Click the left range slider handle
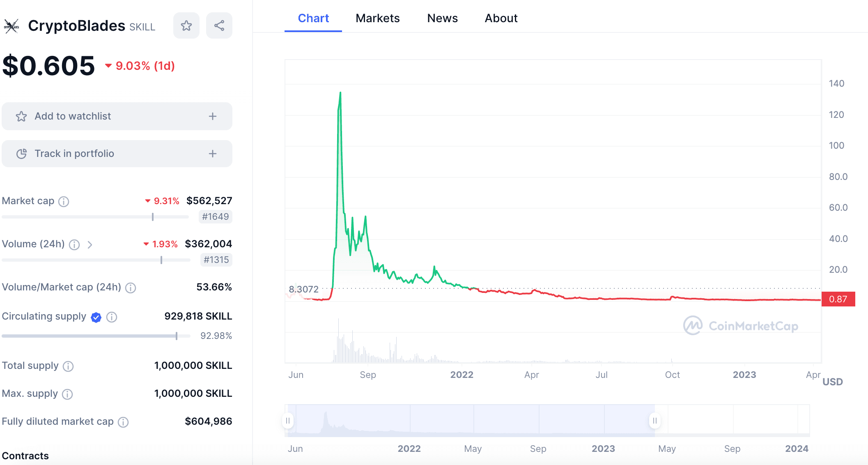The width and height of the screenshot is (868, 465). point(288,421)
